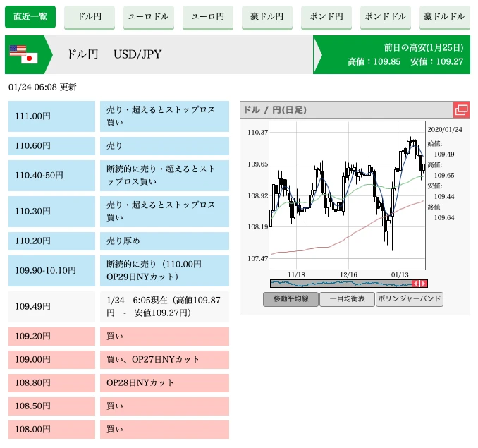Screen dimensions: 478x448
Task: Click the 109.20円 buy order level
Action: (x=51, y=337)
